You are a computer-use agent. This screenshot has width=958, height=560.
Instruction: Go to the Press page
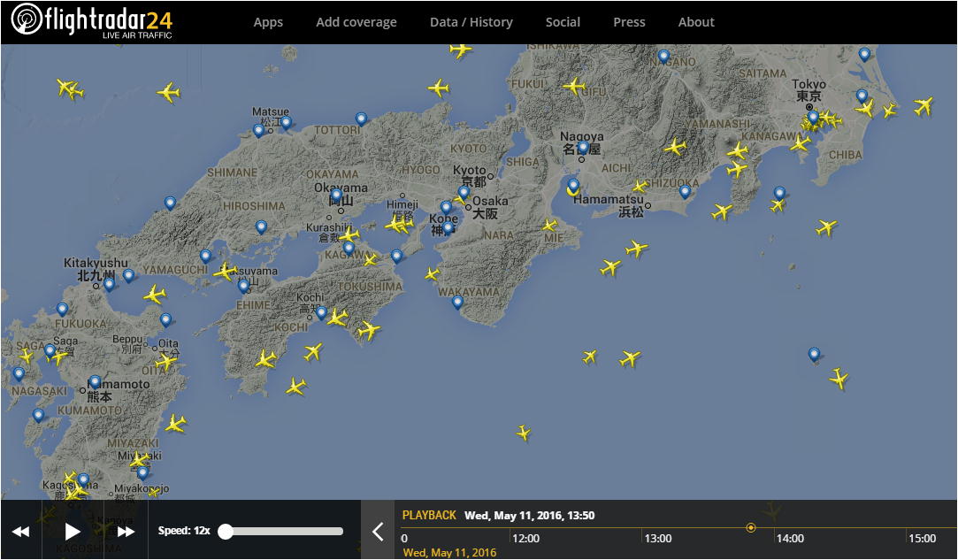click(x=629, y=22)
